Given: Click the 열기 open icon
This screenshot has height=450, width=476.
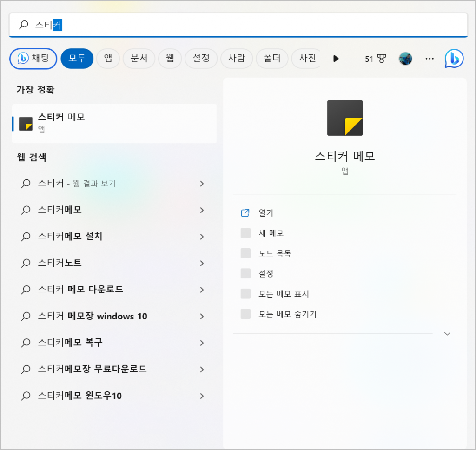Looking at the screenshot, I should tap(245, 213).
